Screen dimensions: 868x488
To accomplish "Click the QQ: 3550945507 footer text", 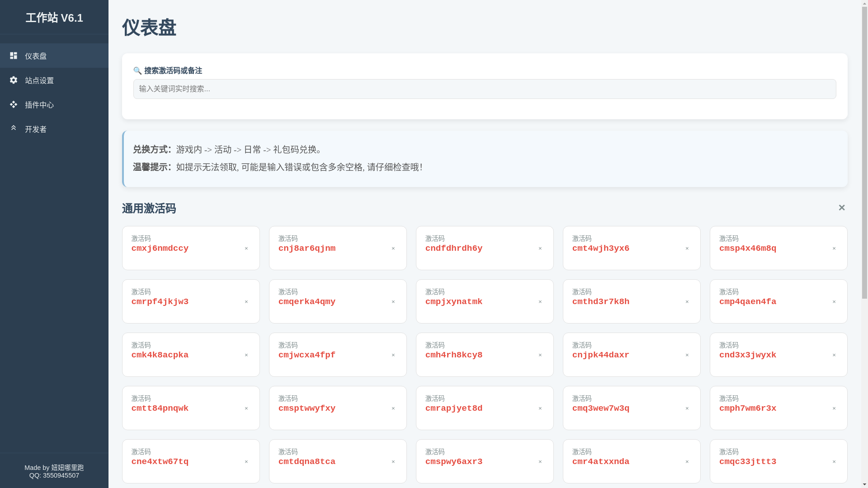I will click(x=54, y=475).
